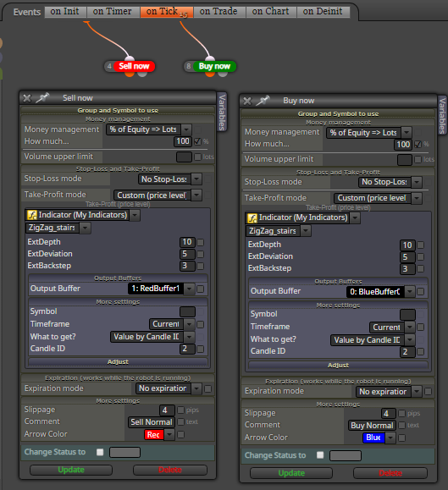Click Change Status to field in Buy now
This screenshot has height=490, width=448.
[346, 455]
